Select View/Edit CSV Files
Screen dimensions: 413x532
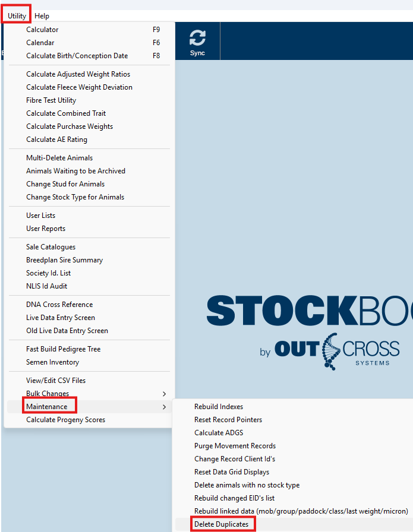(x=56, y=381)
